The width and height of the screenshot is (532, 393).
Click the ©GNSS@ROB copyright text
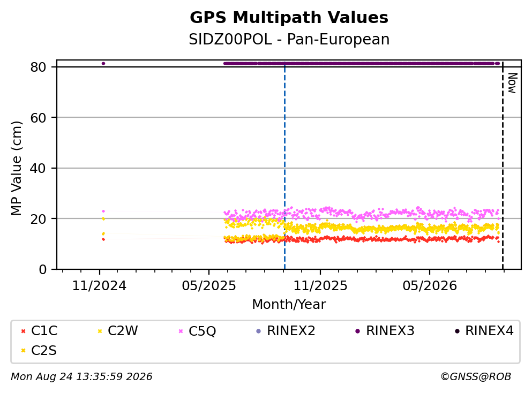tap(476, 377)
